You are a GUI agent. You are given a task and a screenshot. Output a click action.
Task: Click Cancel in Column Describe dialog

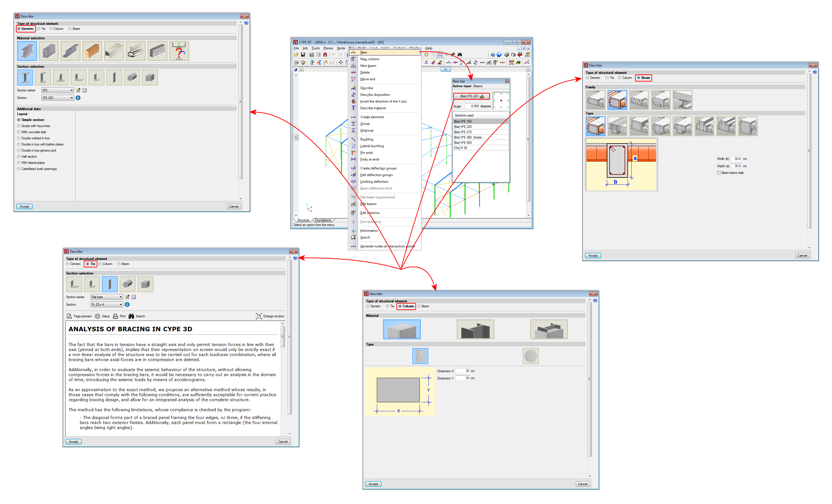583,484
